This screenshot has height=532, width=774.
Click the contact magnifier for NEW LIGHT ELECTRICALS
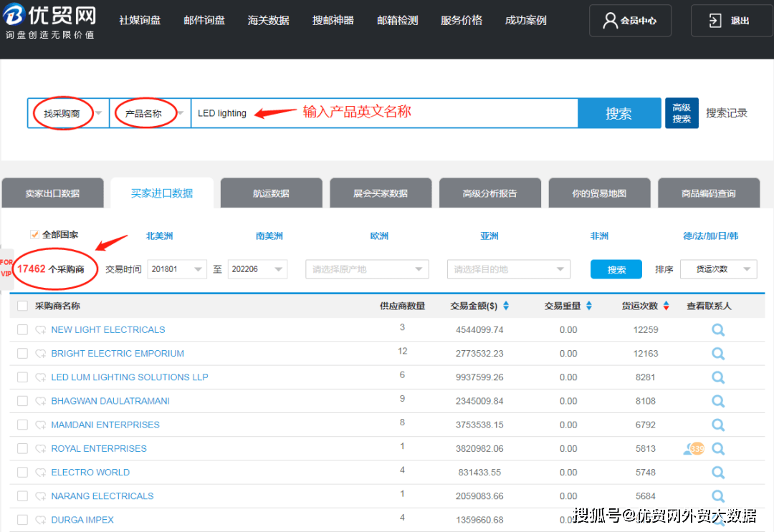[x=718, y=329]
